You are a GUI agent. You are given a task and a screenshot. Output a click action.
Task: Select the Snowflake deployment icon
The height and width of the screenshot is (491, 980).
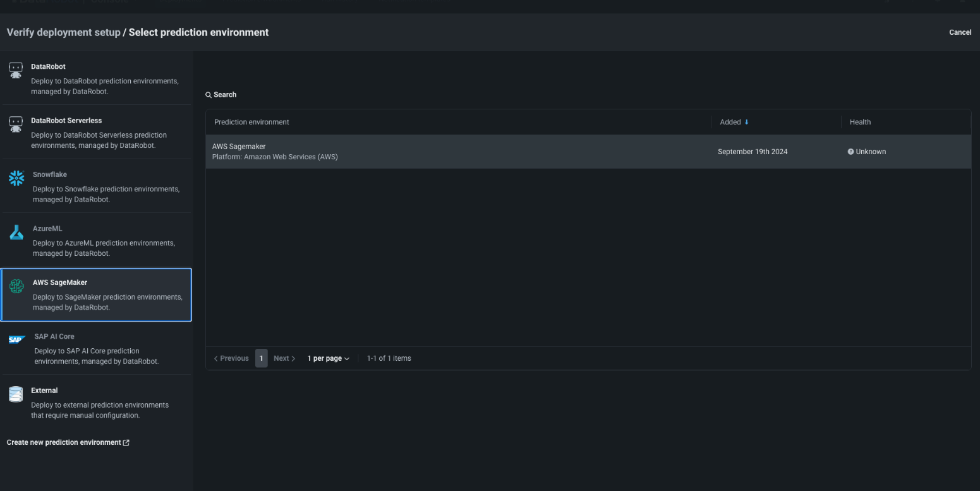click(x=16, y=178)
